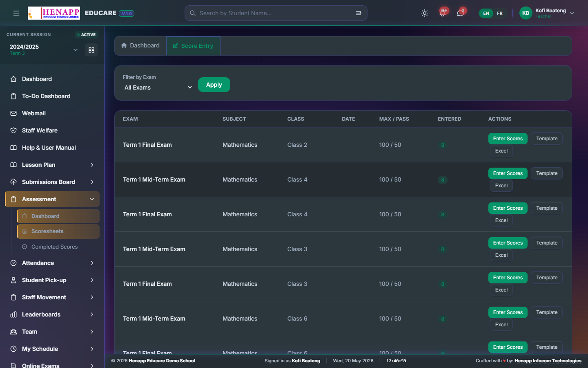588x368 pixels.
Task: Click entered count badge for Class 2
Action: (443, 145)
